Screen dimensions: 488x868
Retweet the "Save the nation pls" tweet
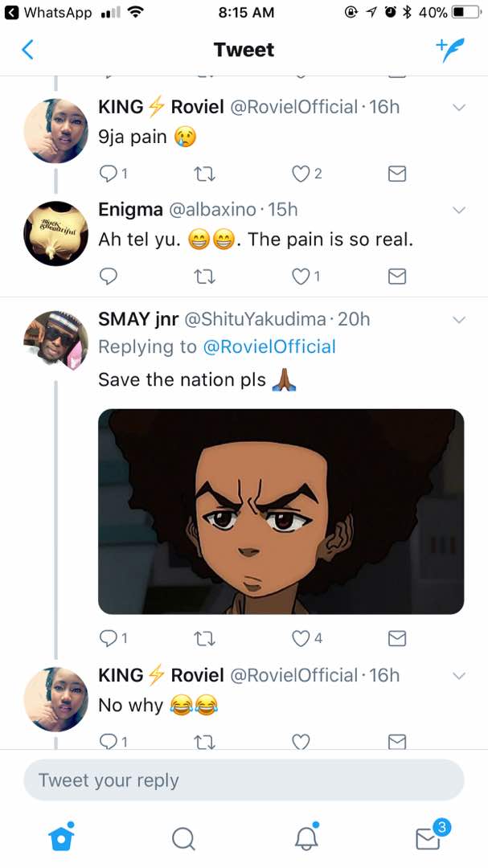coord(205,638)
